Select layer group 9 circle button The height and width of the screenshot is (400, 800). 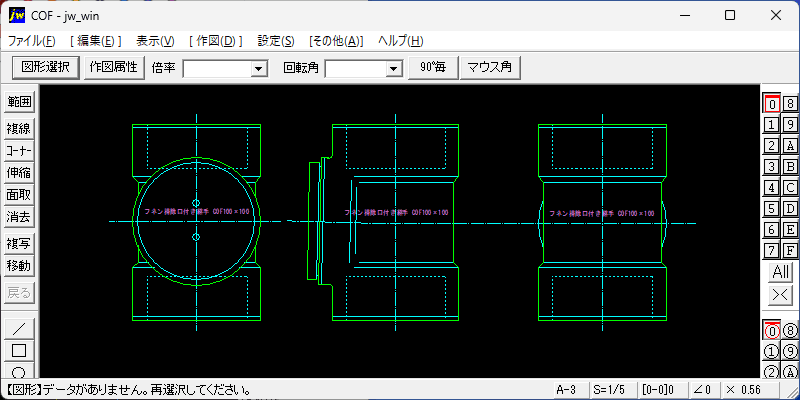(x=790, y=352)
